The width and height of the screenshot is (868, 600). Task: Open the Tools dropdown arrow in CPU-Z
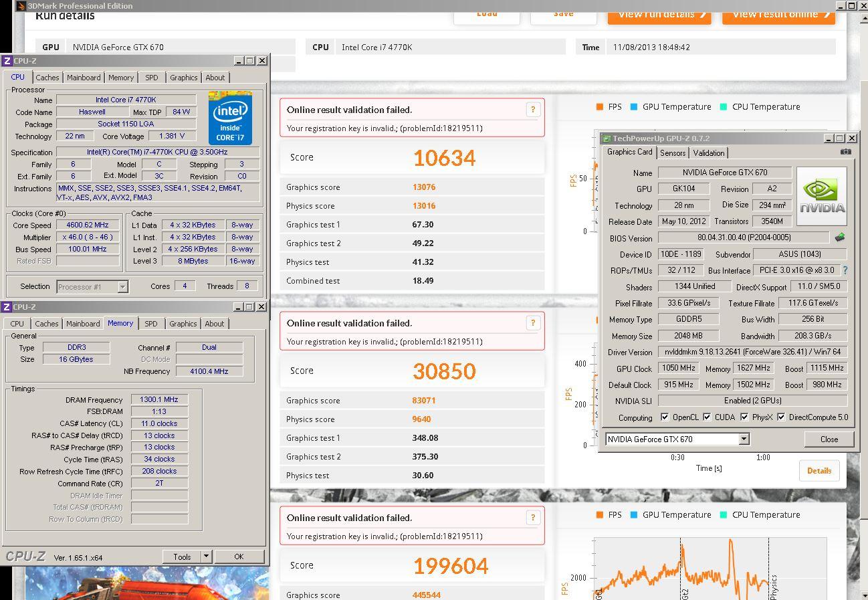pos(206,557)
